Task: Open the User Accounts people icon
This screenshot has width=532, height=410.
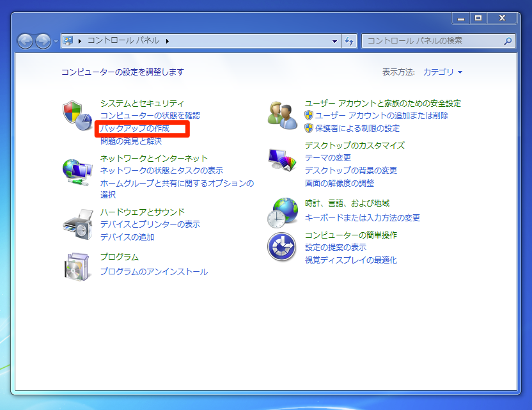Action: (282, 115)
